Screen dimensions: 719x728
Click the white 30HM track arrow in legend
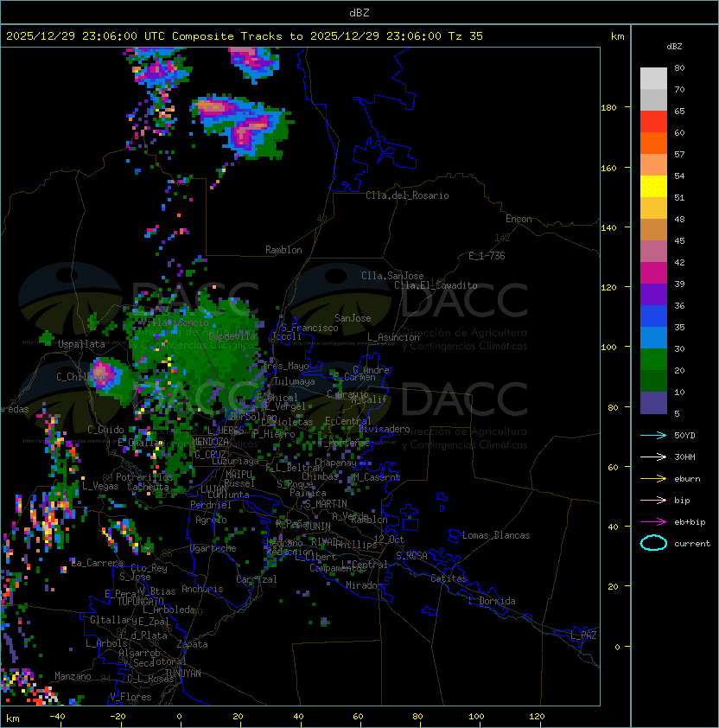[653, 457]
